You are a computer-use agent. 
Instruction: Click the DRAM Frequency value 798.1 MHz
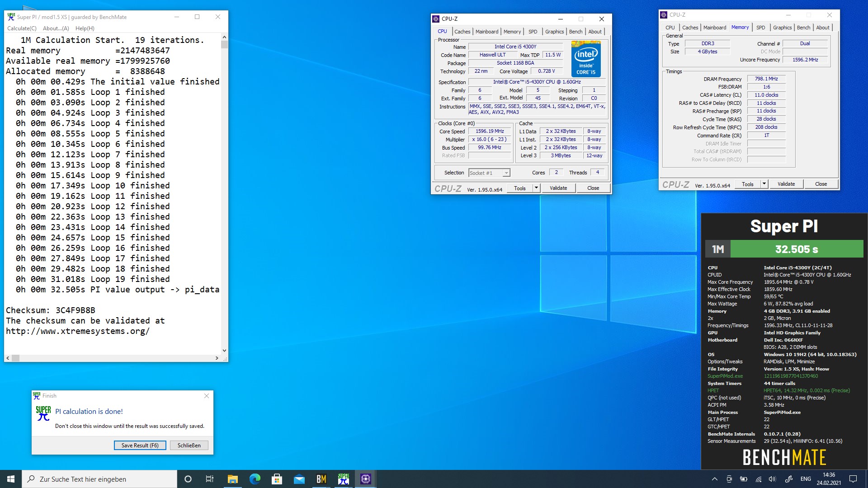click(766, 79)
